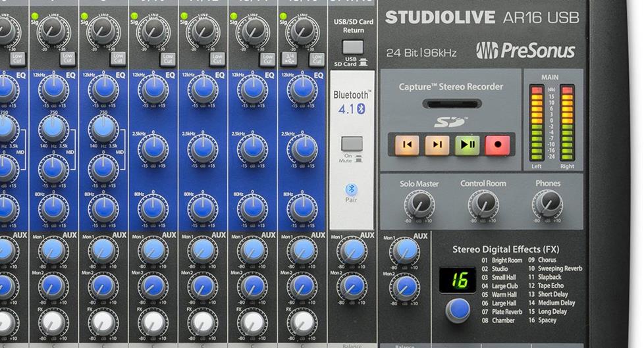644x348 pixels.
Task: Click the '10 Sweeping Reverb' effect label
Action: [x=555, y=268]
